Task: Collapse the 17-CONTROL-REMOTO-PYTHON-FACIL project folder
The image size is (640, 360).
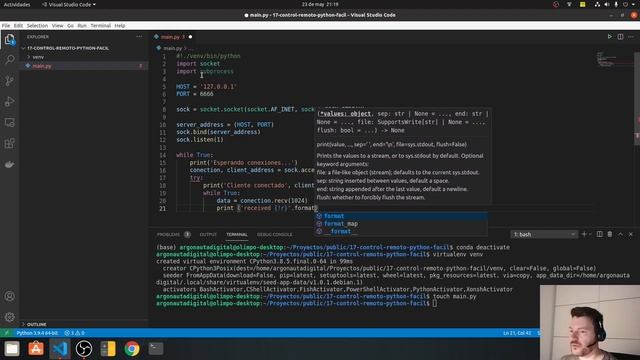Action: [x=68, y=48]
